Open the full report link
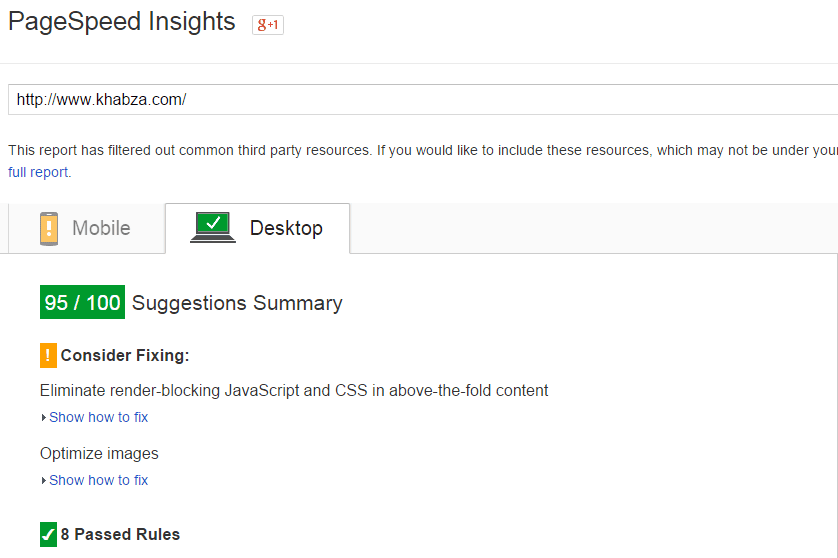The image size is (838, 558). click(x=38, y=172)
